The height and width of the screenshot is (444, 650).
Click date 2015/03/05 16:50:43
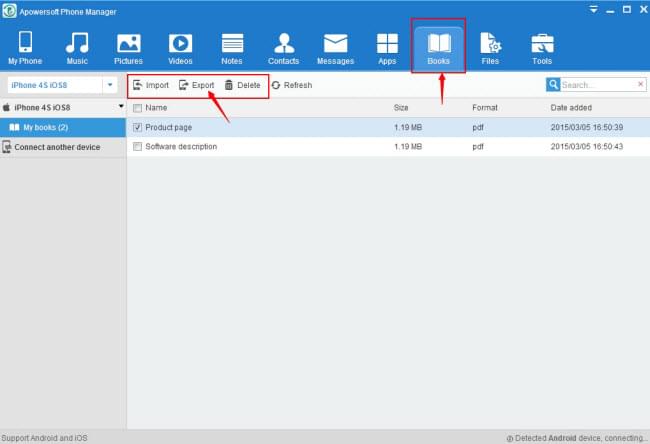coord(587,146)
